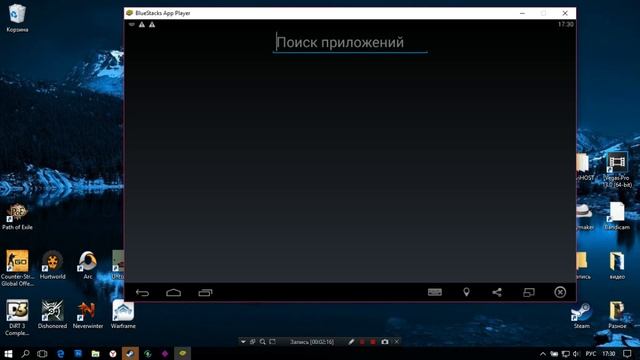Viewport: 640px width, 360px height.
Task: Click the magnifier icon on the recorder bar
Action: click(x=262, y=342)
